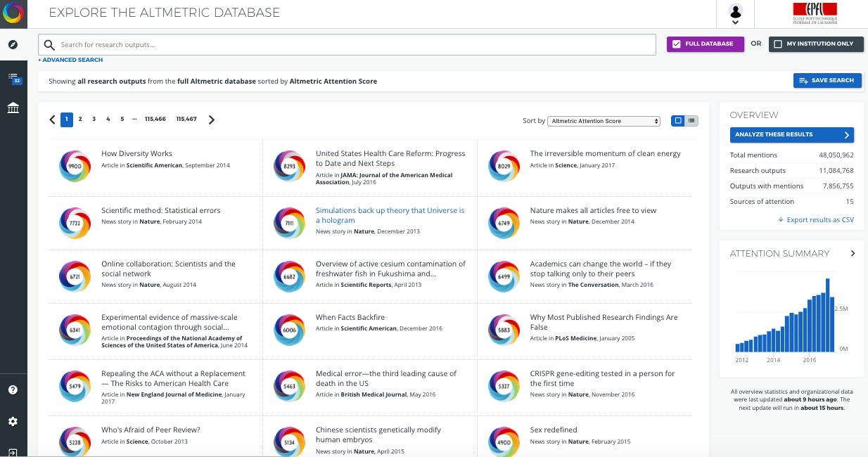Click the EPFL institution logo
Screen dimensions: 868x457
815,13
